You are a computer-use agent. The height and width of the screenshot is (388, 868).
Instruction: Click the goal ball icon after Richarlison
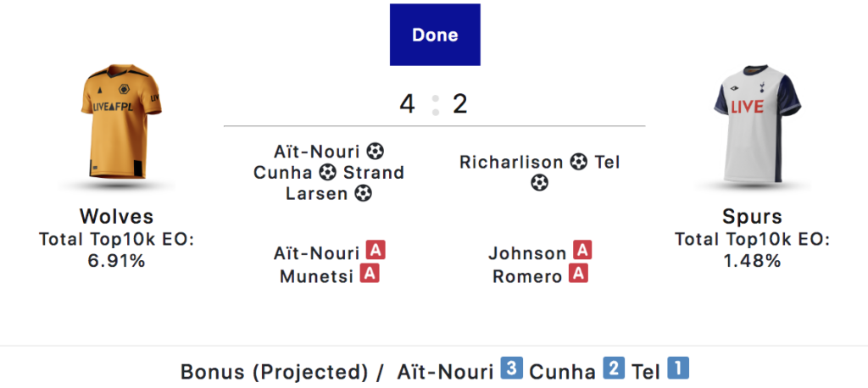[x=578, y=162]
